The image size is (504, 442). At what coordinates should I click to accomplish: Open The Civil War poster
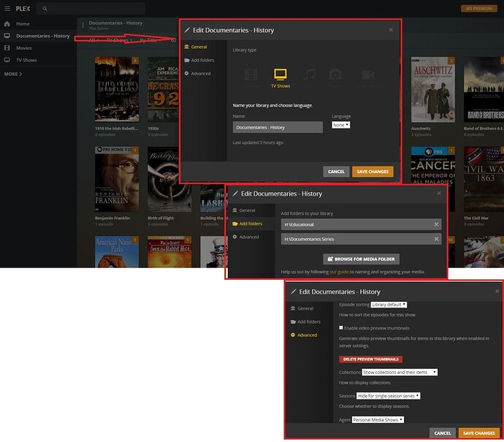pos(484,179)
